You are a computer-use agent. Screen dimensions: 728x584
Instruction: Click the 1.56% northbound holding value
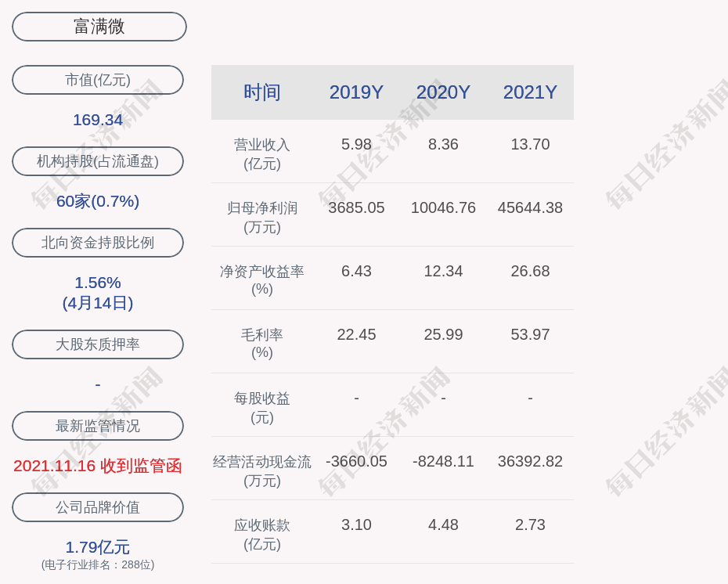pos(98,283)
